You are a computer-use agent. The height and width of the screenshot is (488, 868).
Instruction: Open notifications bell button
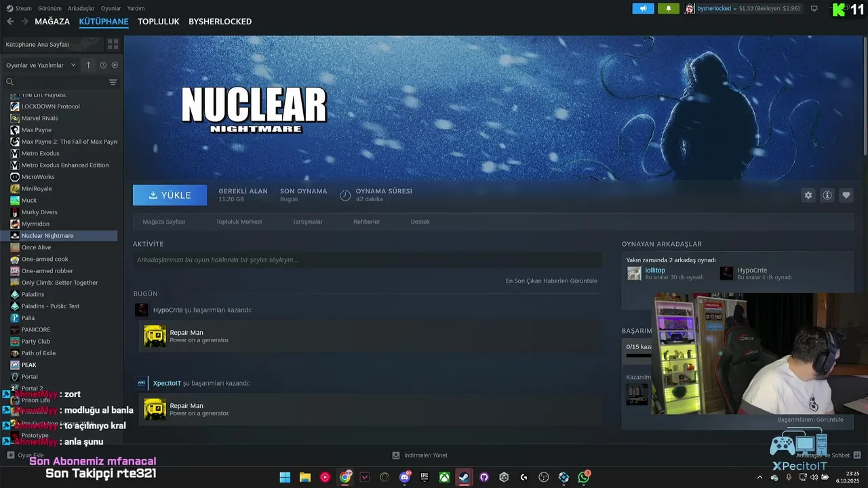[668, 8]
